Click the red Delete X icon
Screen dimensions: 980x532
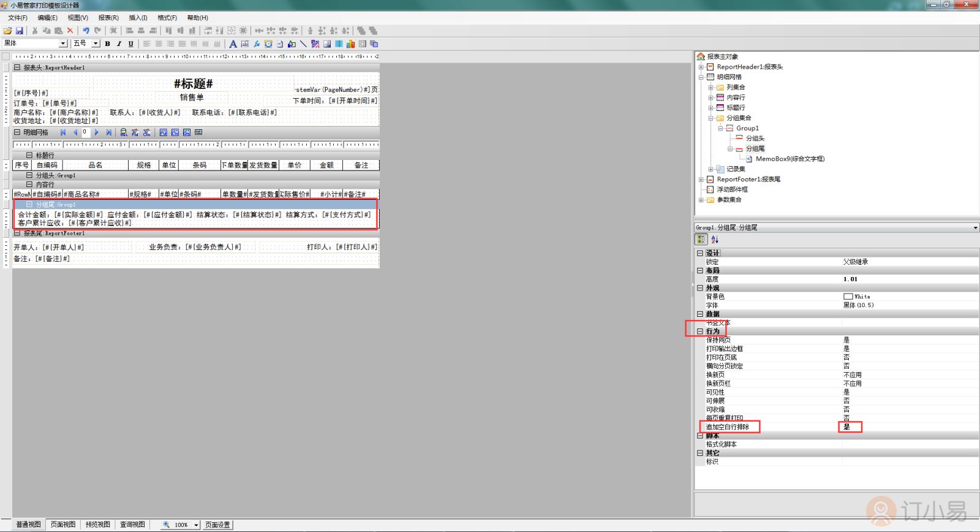(x=70, y=31)
